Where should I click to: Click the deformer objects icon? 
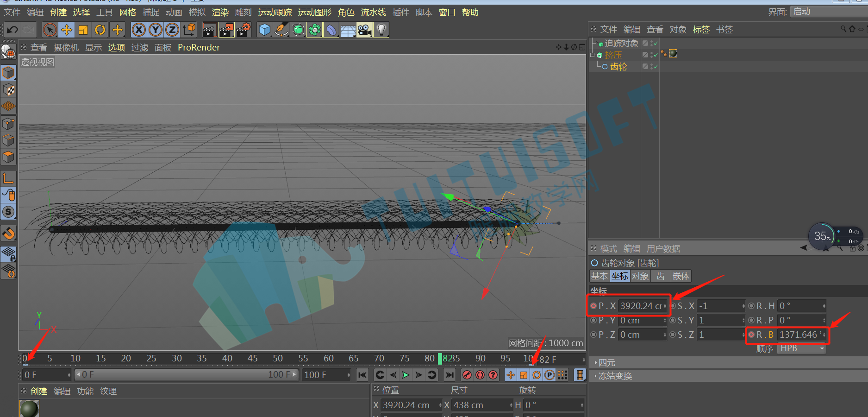click(x=331, y=30)
